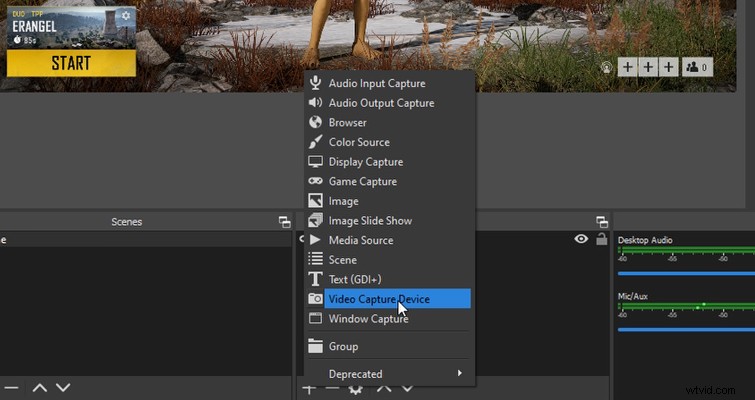755x400 pixels.
Task: Click the play triangle icon for Media Source
Action: [315, 240]
